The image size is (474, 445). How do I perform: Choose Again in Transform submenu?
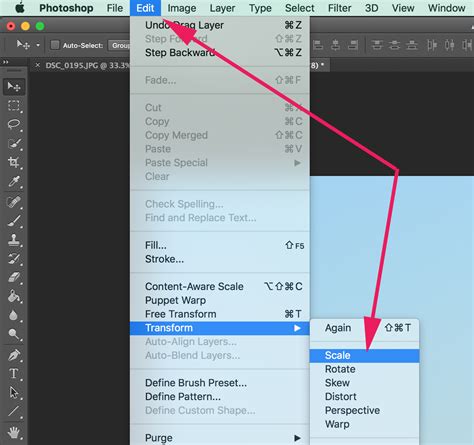tap(365, 328)
